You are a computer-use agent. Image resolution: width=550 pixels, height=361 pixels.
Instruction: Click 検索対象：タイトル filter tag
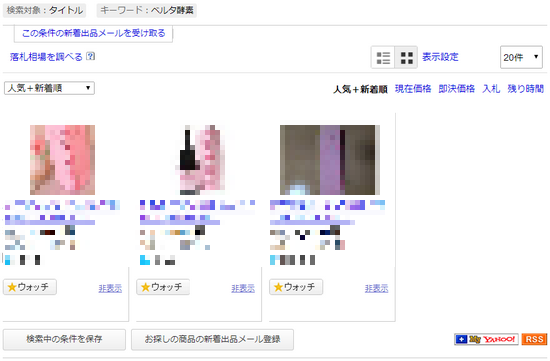45,10
